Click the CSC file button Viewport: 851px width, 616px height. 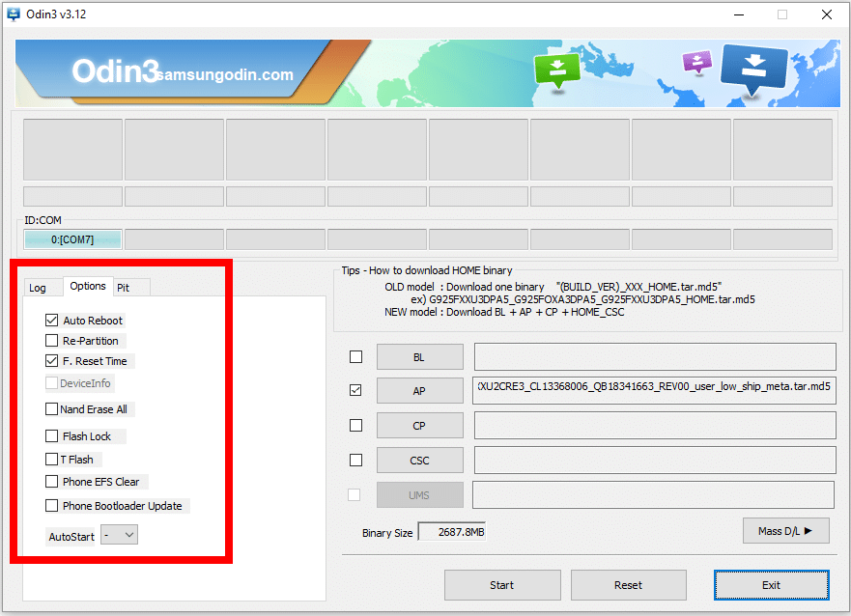coord(420,460)
